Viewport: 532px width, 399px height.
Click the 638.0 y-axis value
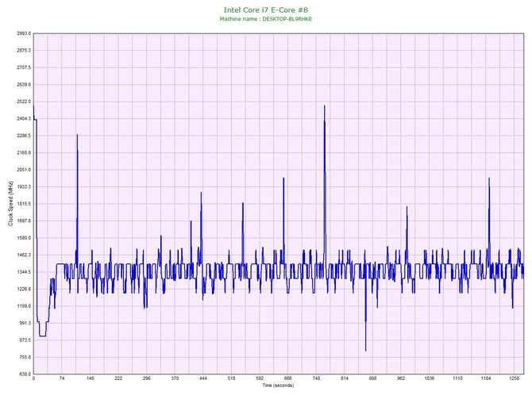pyautogui.click(x=25, y=374)
